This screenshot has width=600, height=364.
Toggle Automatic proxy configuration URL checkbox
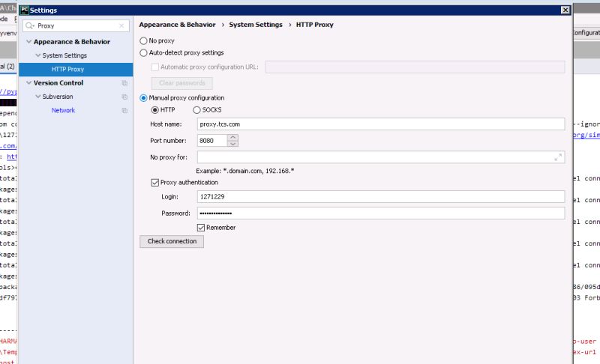click(155, 67)
